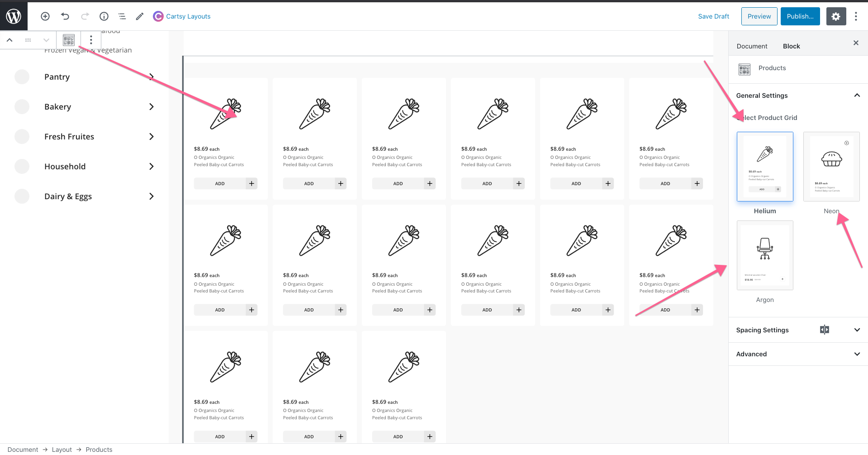Select the Argon product grid
The width and height of the screenshot is (868, 455).
[x=765, y=255]
